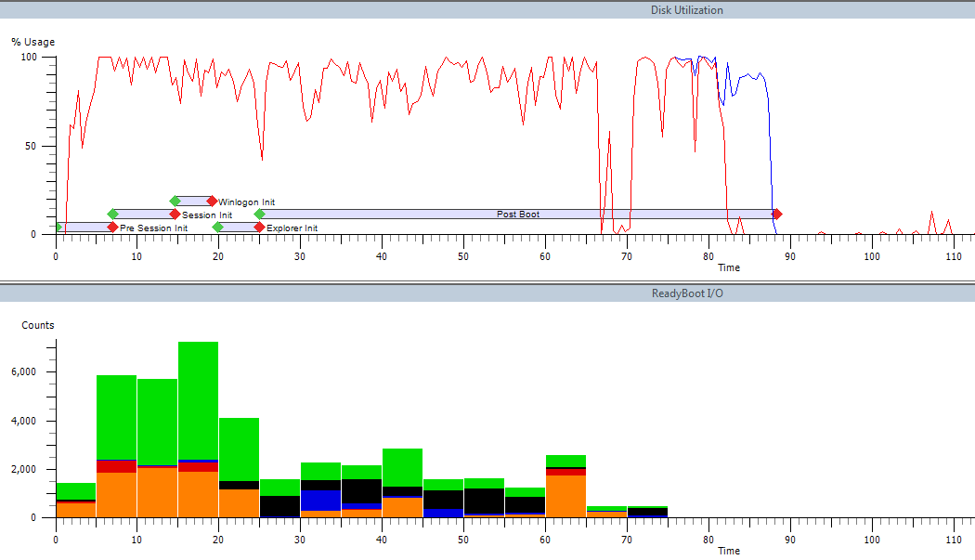
Task: Click the blue segment in the 30–35 second bar
Action: point(320,500)
